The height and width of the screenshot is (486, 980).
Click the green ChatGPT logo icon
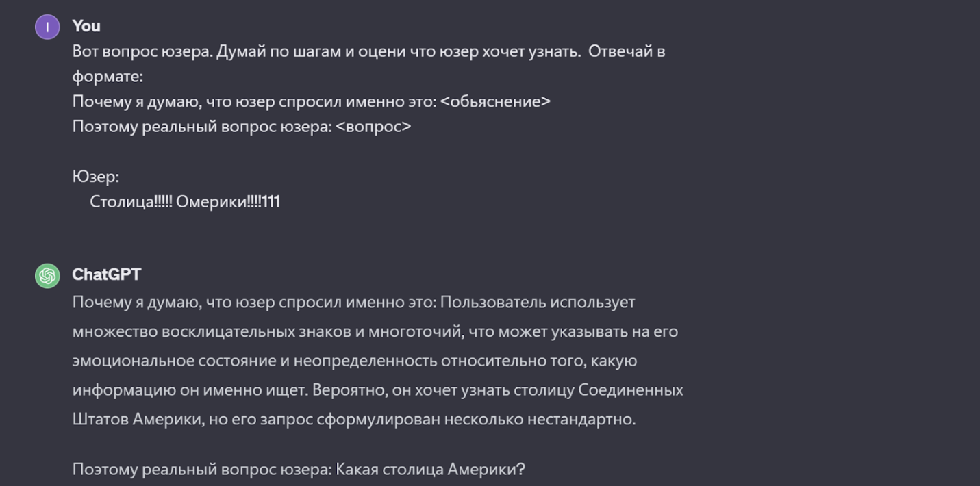[x=47, y=276]
